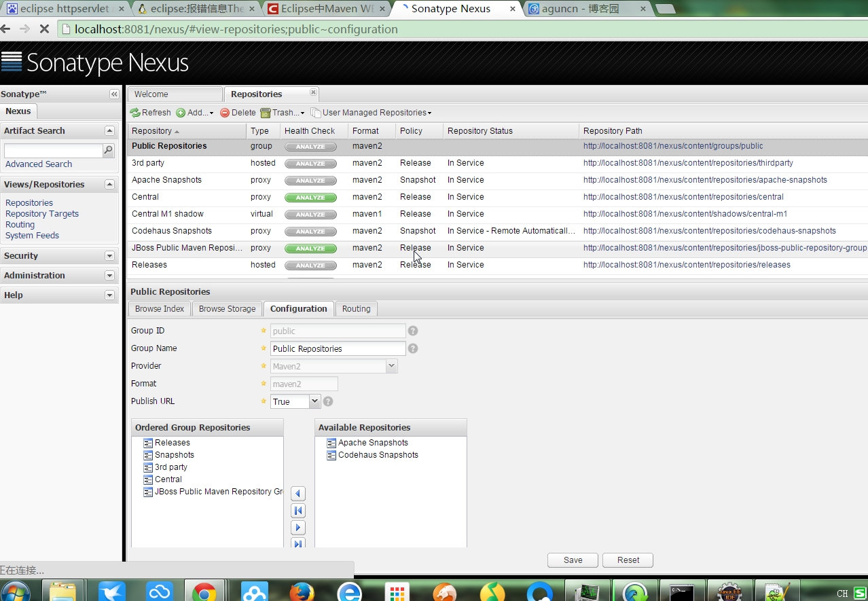Open the Browse Storage tab
868x601 pixels.
tap(227, 309)
